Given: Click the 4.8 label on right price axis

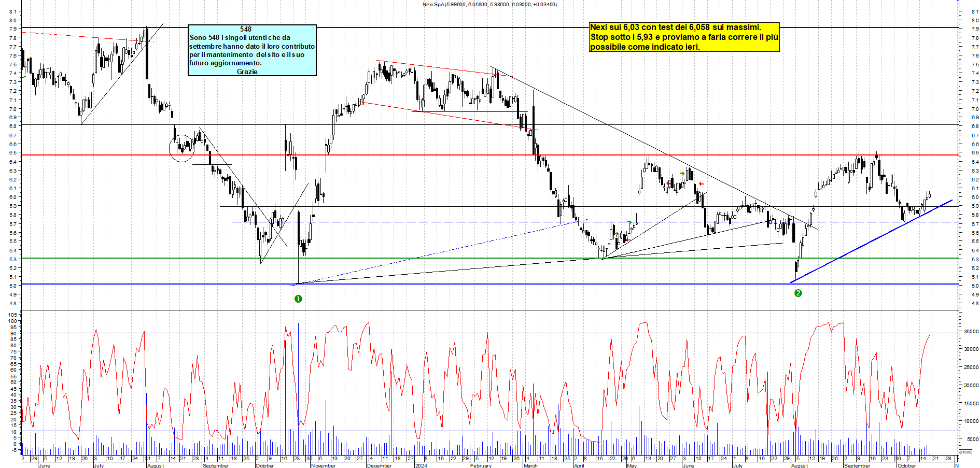Looking at the screenshot, I should click(975, 304).
